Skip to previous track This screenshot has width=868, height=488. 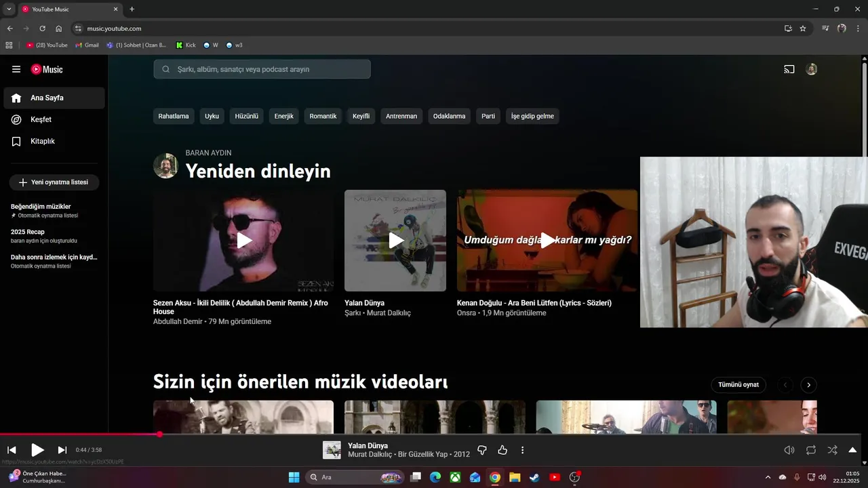(x=12, y=450)
